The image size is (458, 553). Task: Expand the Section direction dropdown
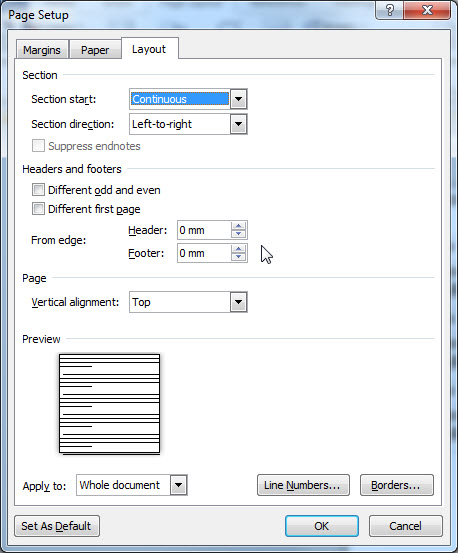[239, 124]
